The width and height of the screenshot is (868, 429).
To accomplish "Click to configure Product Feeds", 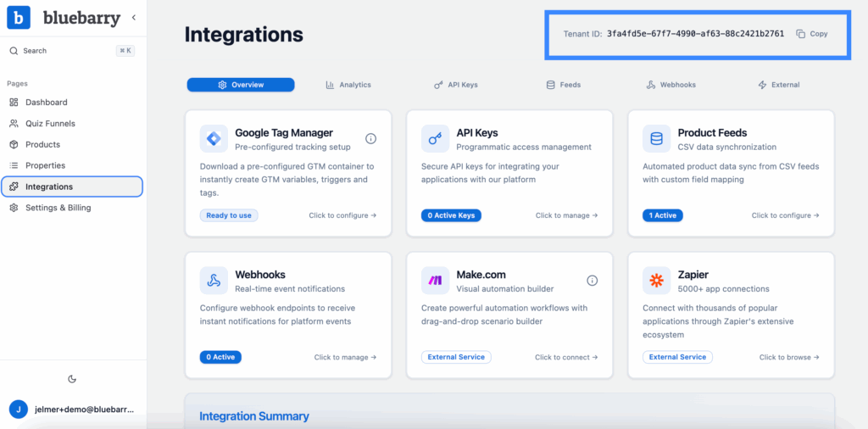I will click(x=786, y=215).
